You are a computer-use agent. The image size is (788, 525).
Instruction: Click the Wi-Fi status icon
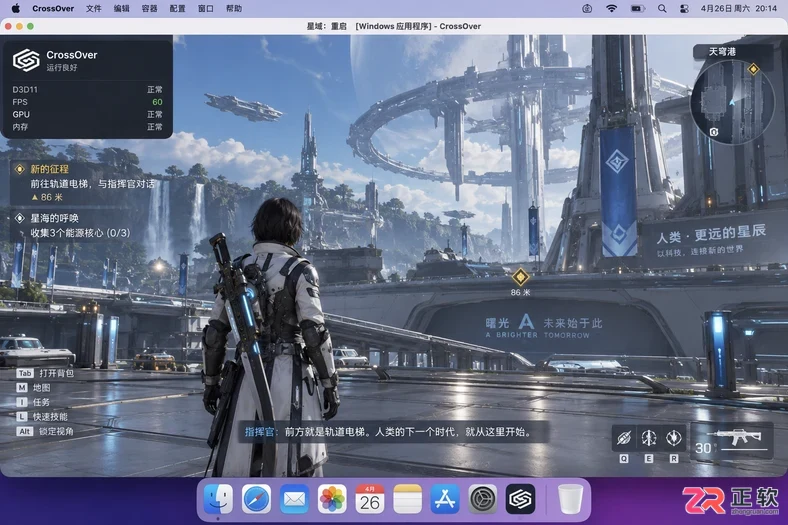(611, 9)
